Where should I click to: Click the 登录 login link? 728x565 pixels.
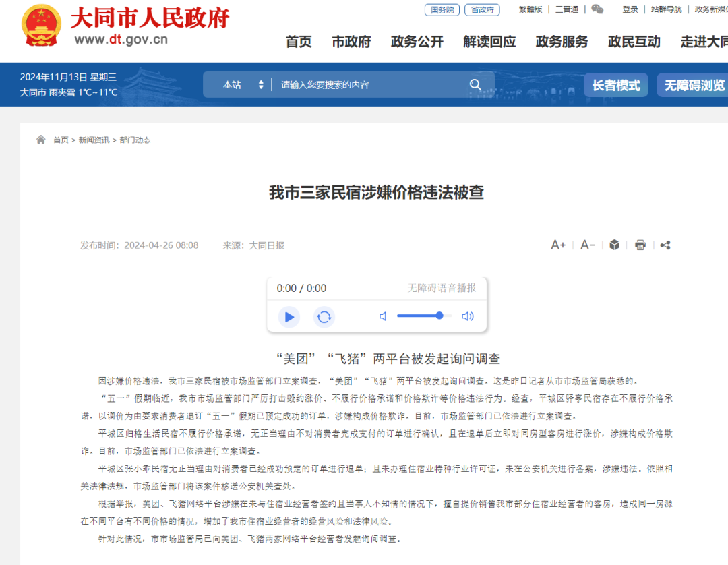(x=629, y=9)
